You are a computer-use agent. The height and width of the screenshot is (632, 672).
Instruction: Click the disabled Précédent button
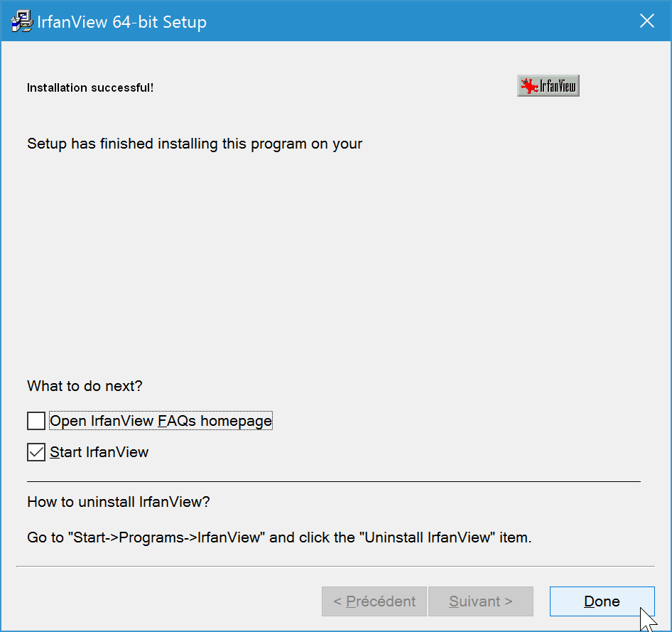[374, 601]
